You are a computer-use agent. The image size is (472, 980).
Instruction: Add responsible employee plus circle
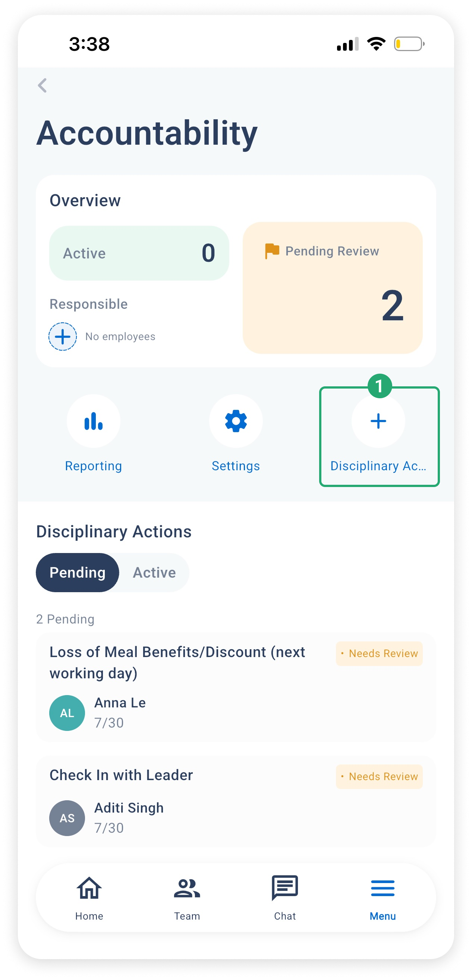62,336
